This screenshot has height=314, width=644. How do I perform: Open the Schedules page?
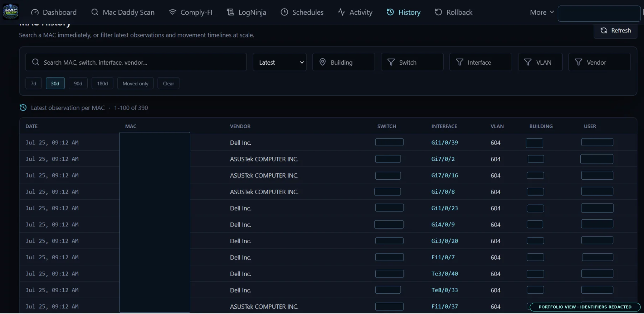(x=302, y=12)
